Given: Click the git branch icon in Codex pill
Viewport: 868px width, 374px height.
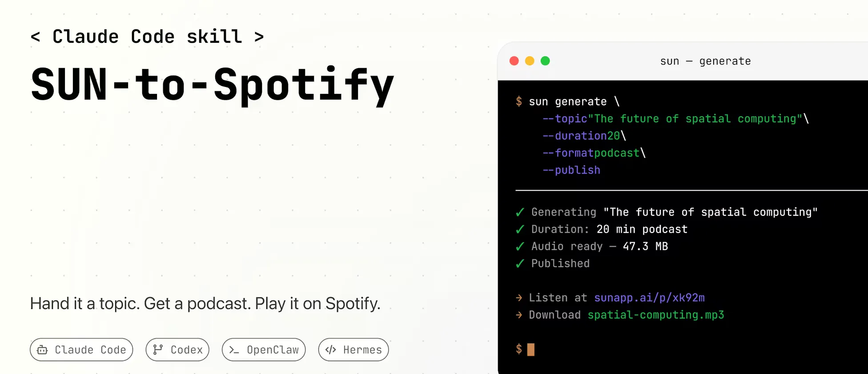Looking at the screenshot, I should [158, 350].
